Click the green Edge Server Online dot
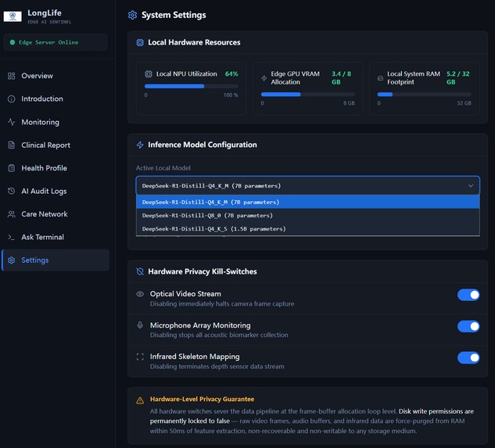Image resolution: width=495 pixels, height=448 pixels. tap(13, 42)
